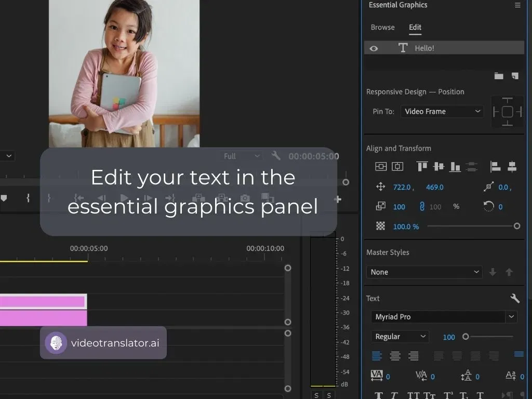
Task: Select the Hello! text layer
Action: tap(444, 48)
